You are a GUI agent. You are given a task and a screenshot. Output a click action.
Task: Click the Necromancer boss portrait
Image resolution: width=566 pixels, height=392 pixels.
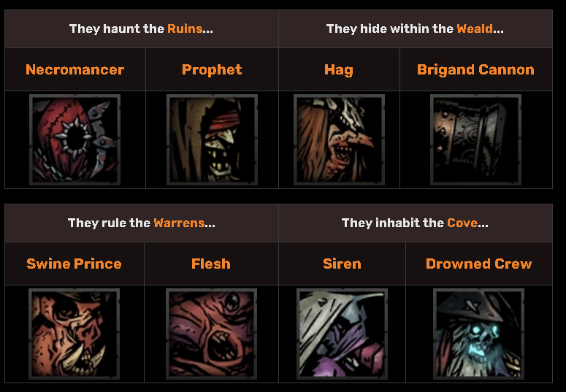(74, 139)
